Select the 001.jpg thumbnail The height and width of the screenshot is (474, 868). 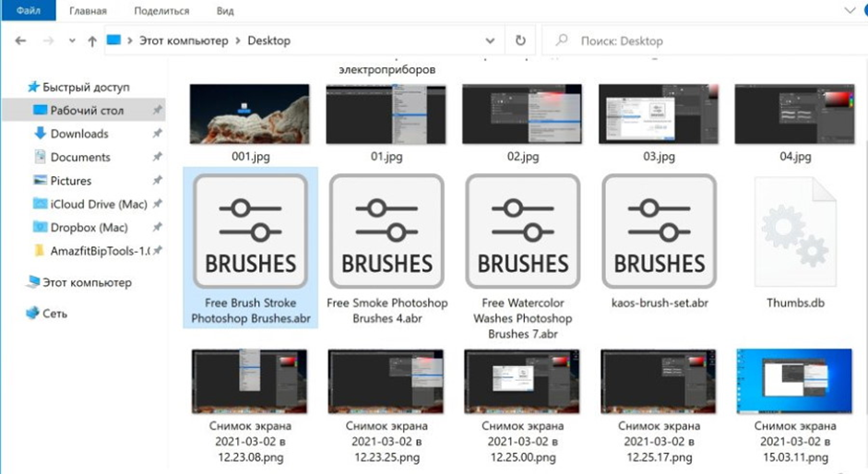point(250,114)
